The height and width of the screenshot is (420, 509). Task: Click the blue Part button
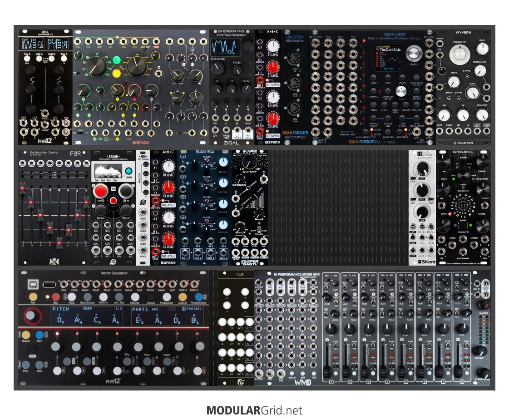point(40,335)
